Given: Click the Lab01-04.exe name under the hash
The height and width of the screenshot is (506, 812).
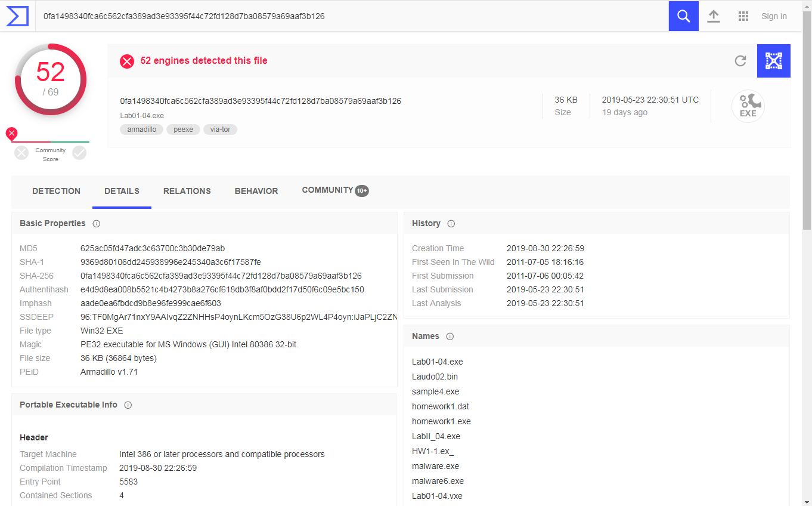Looking at the screenshot, I should pos(142,115).
